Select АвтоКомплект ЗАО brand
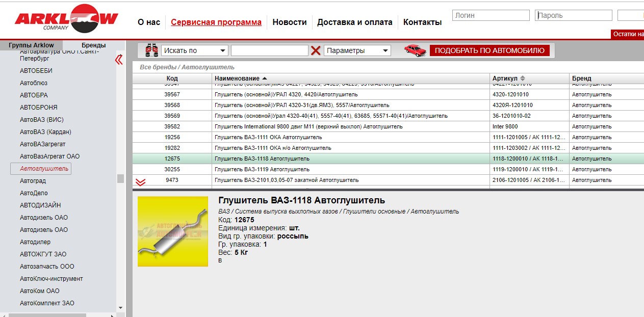 point(47,303)
